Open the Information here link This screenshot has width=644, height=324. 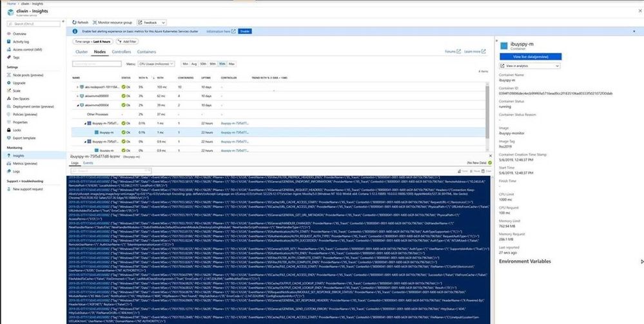[221, 31]
